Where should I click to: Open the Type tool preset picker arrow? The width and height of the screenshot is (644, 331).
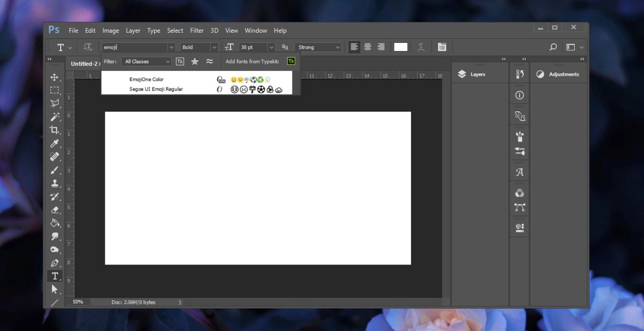(x=70, y=48)
